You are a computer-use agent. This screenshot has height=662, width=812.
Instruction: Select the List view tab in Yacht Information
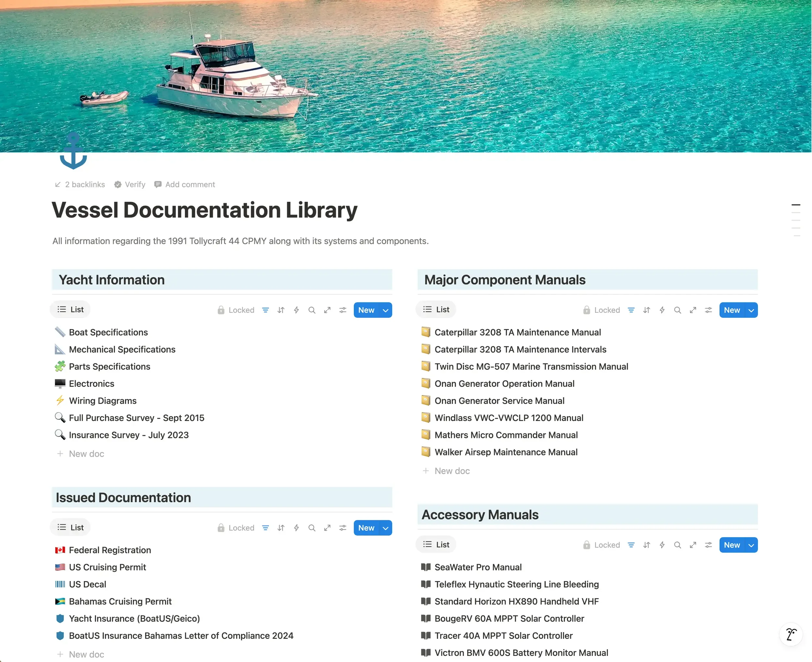pos(70,309)
